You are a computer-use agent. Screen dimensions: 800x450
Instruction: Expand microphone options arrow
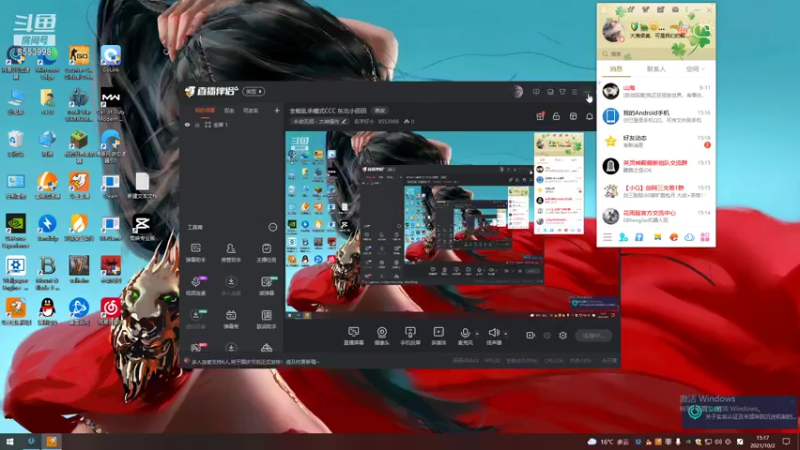(477, 334)
